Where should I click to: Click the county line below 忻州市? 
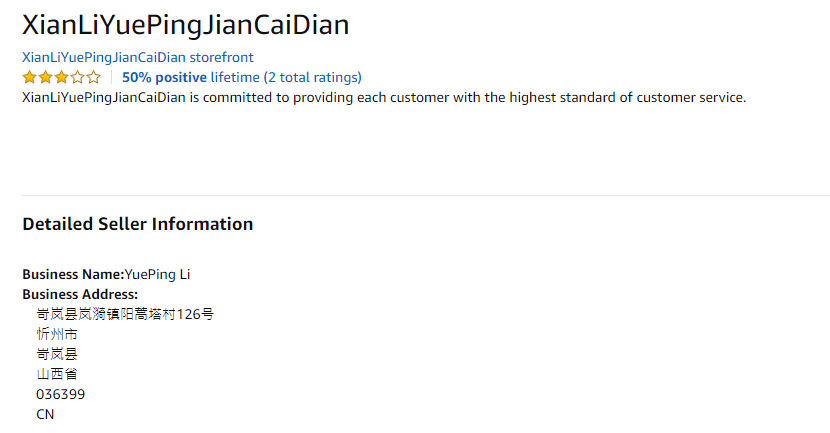coord(57,354)
